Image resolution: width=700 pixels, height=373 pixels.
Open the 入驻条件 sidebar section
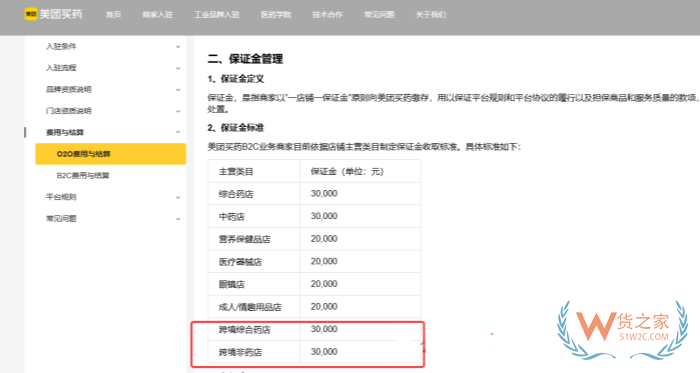61,46
